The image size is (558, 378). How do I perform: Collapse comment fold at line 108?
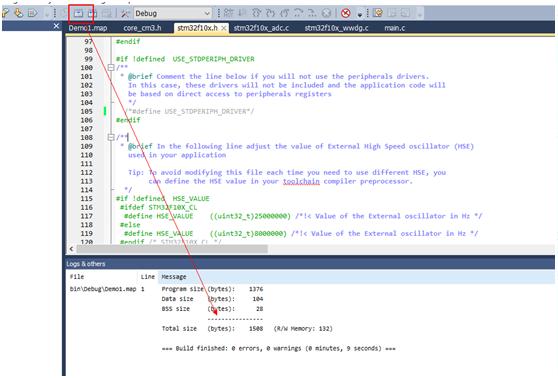coord(111,137)
